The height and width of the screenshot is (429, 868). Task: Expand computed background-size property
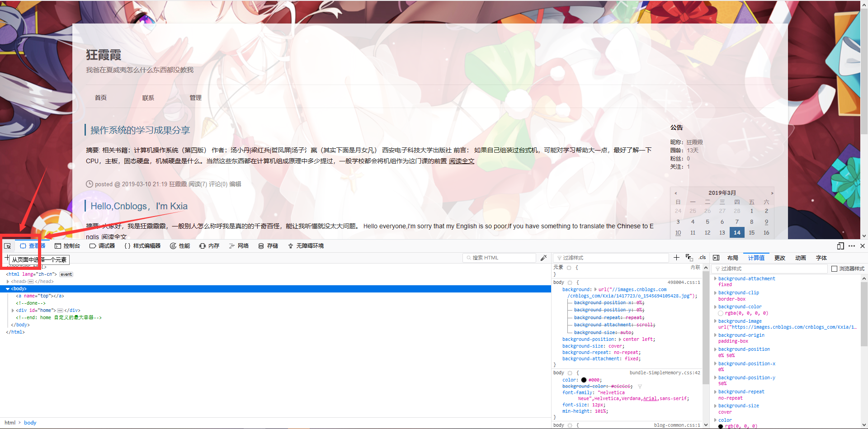[715, 406]
